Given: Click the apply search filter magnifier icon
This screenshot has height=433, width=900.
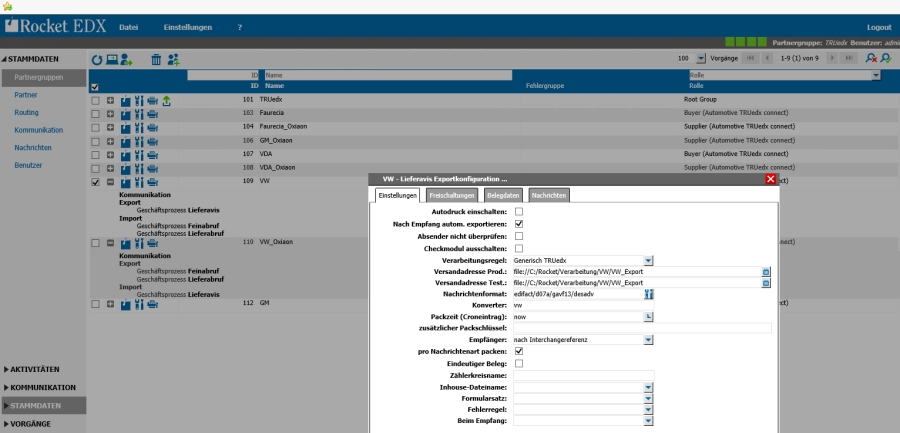Looking at the screenshot, I should point(886,58).
